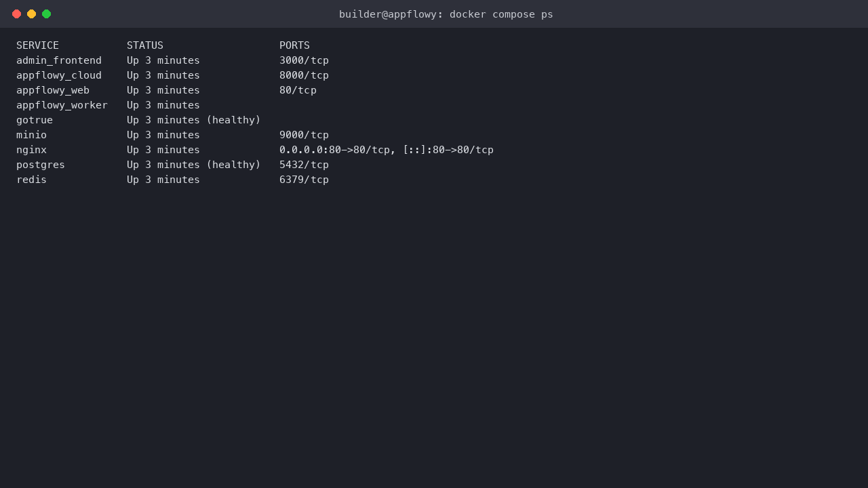Select the admin_frontend service name
The height and width of the screenshot is (488, 868).
click(59, 60)
